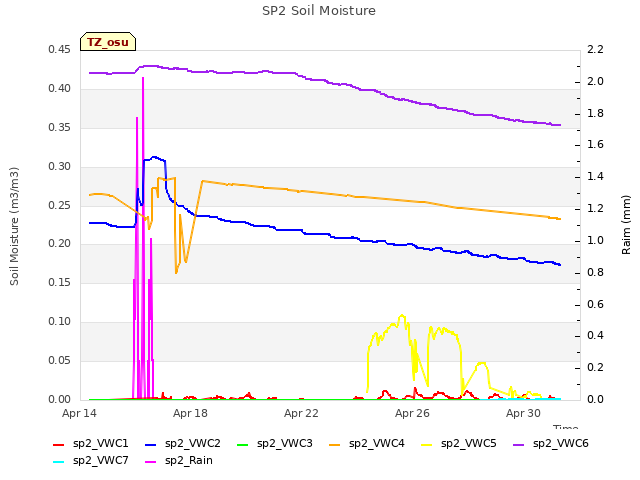Click the 0.25 left axis value
Screen dimensions: 640x480
(x=60, y=205)
